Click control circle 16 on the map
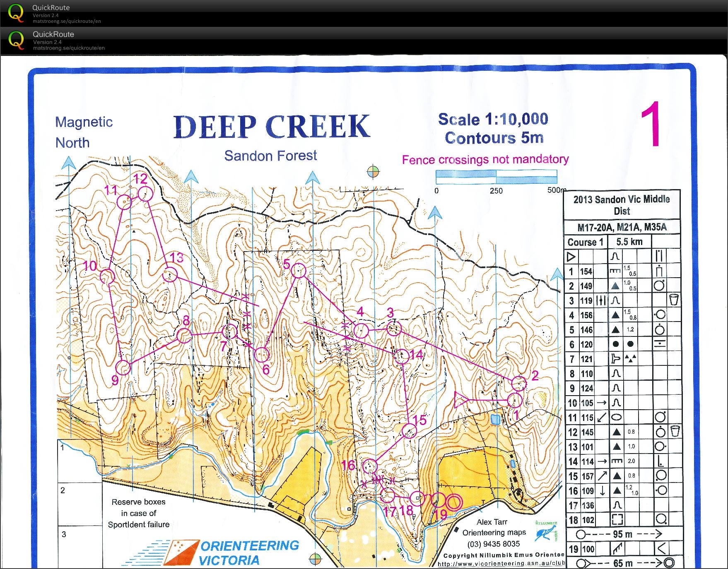This screenshot has width=728, height=569. pos(370,466)
